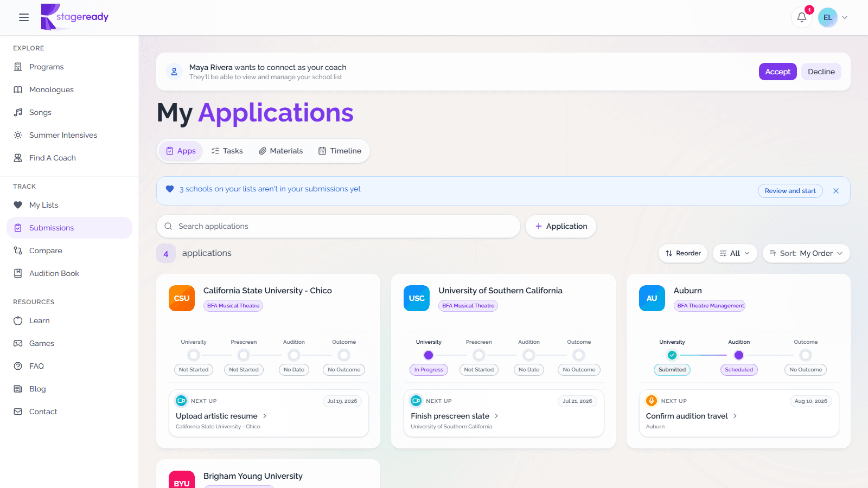The width and height of the screenshot is (868, 488).
Task: Switch to the Tasks tab
Action: click(x=227, y=151)
